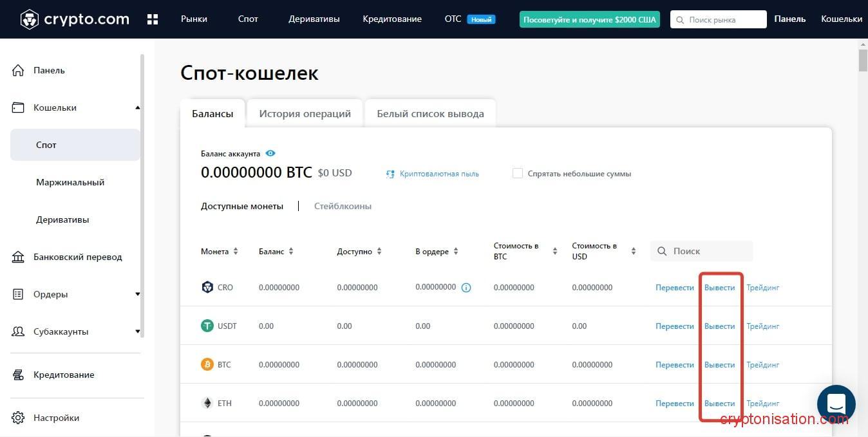Switch to История операций tab

click(x=305, y=113)
